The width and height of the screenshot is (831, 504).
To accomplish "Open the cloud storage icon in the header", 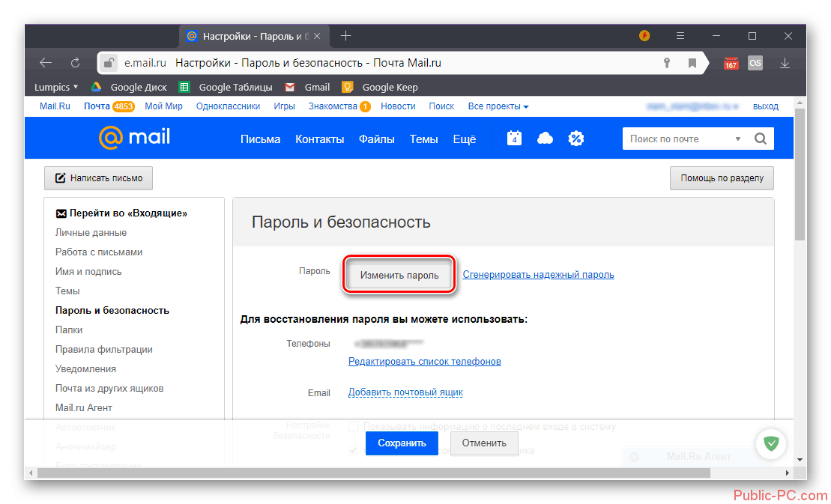I will pyautogui.click(x=546, y=139).
